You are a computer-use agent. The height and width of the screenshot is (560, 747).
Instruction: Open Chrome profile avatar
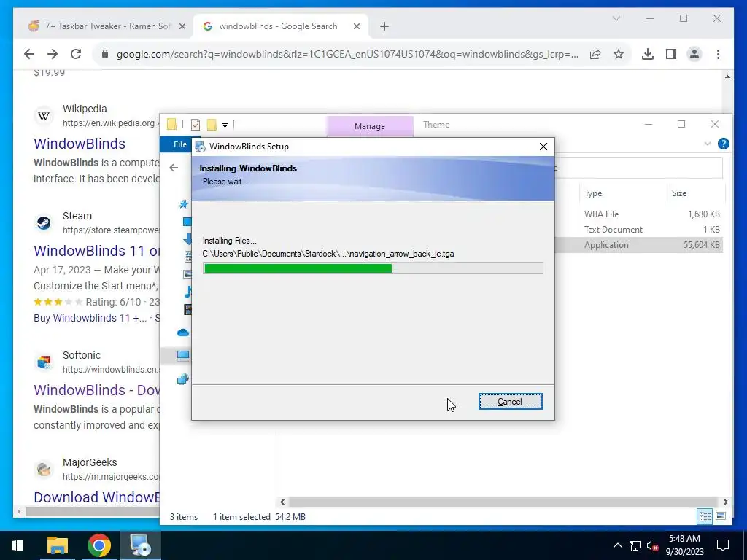pyautogui.click(x=694, y=54)
